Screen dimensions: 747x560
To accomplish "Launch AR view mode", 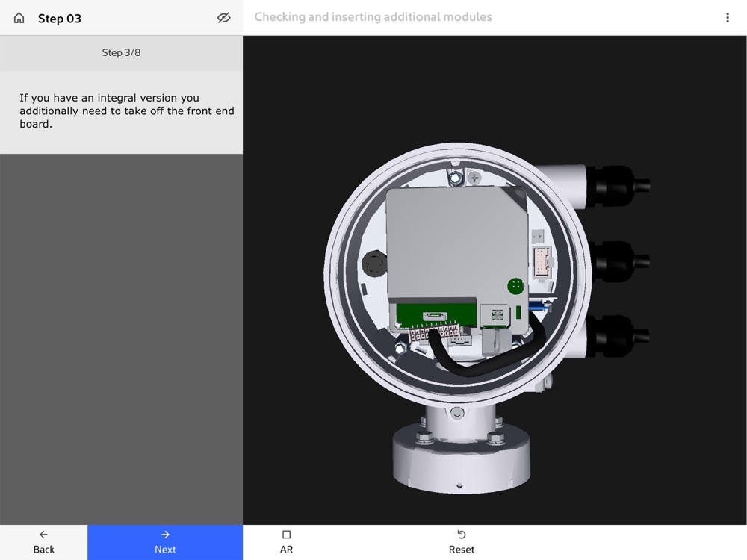I will pos(286,542).
